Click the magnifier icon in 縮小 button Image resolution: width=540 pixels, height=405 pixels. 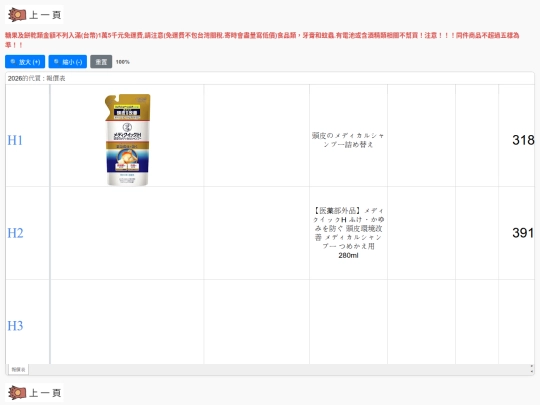56,62
